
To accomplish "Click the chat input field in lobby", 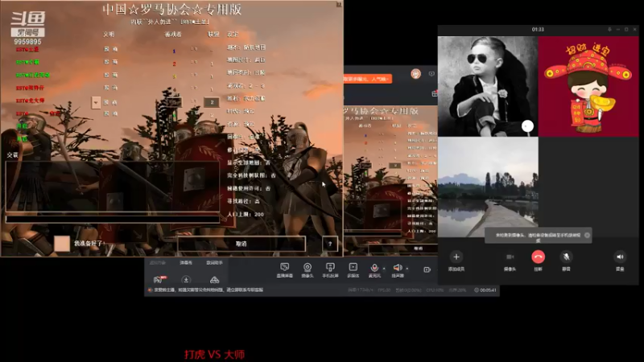I will tap(113, 219).
